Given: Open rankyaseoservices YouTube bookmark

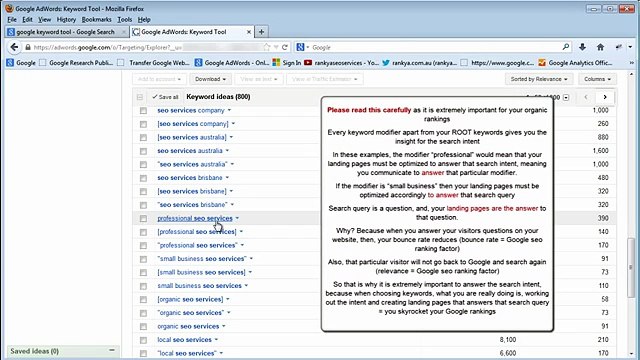Looking at the screenshot, I should (x=341, y=63).
